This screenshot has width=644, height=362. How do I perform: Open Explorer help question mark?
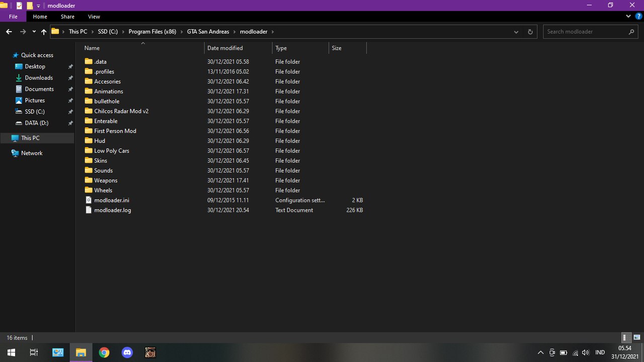[x=638, y=16]
